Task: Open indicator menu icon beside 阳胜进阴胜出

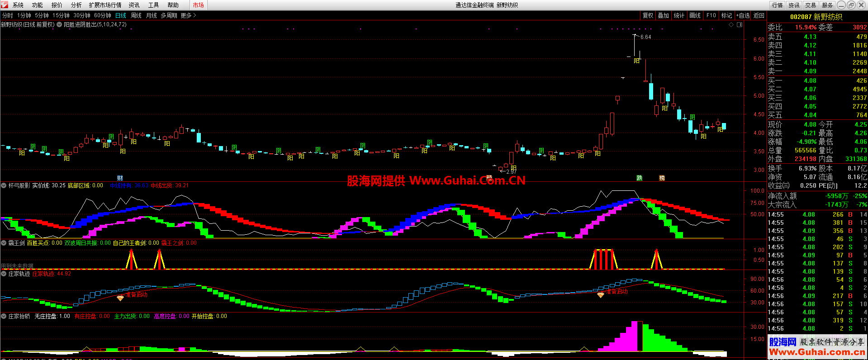Action: 59,24
